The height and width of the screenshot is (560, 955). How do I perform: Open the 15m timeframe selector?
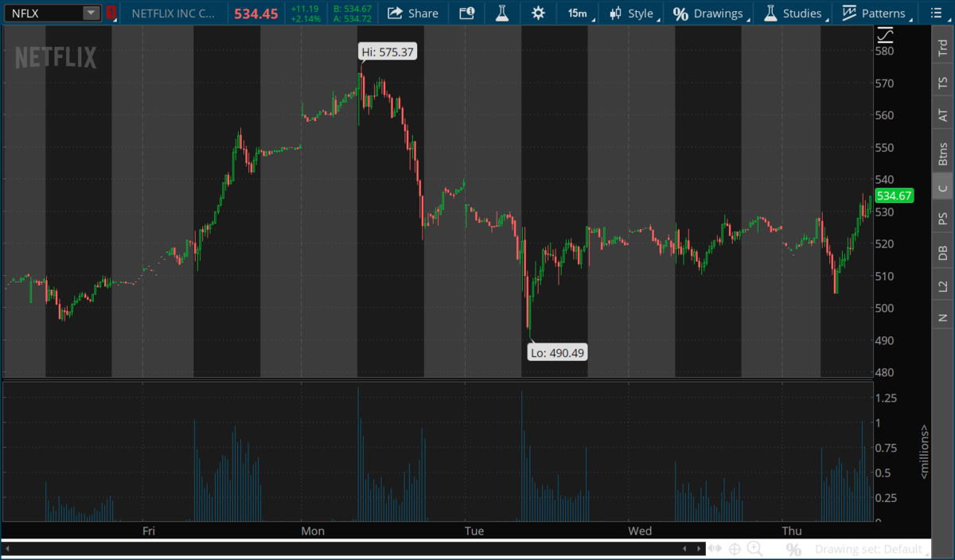[x=579, y=13]
